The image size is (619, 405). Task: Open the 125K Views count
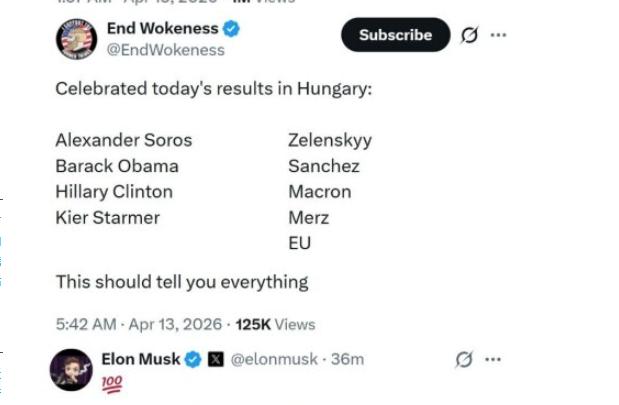click(x=275, y=324)
